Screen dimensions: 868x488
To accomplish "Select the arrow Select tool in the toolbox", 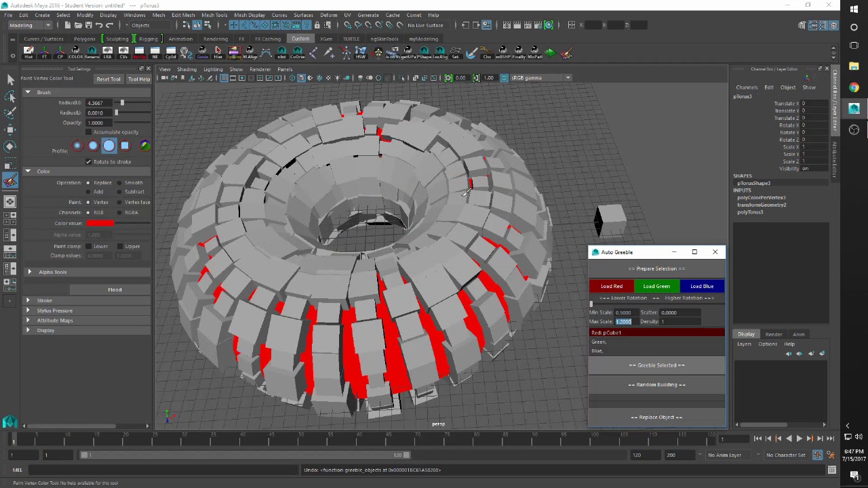I will (x=10, y=80).
